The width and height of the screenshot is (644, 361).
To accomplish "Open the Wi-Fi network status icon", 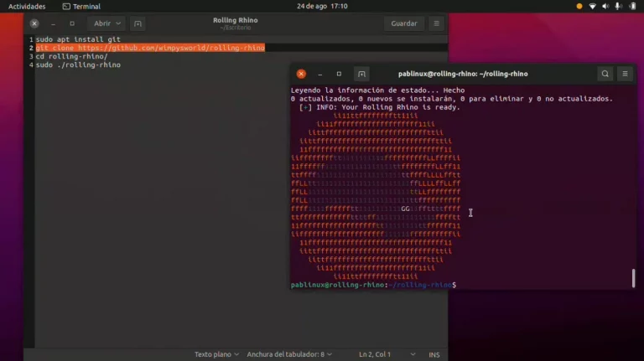I will tap(592, 6).
